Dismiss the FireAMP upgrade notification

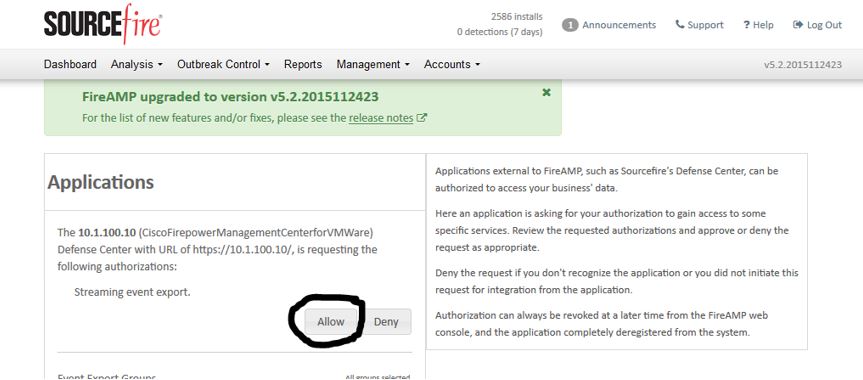pos(546,93)
